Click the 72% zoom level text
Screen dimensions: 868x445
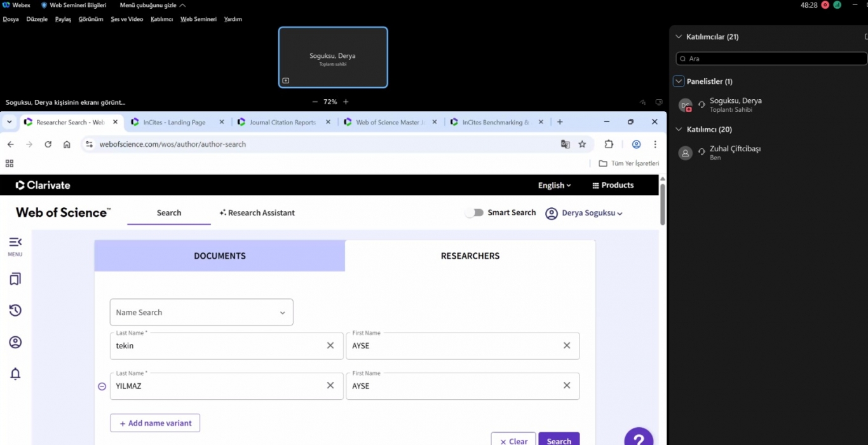click(330, 102)
